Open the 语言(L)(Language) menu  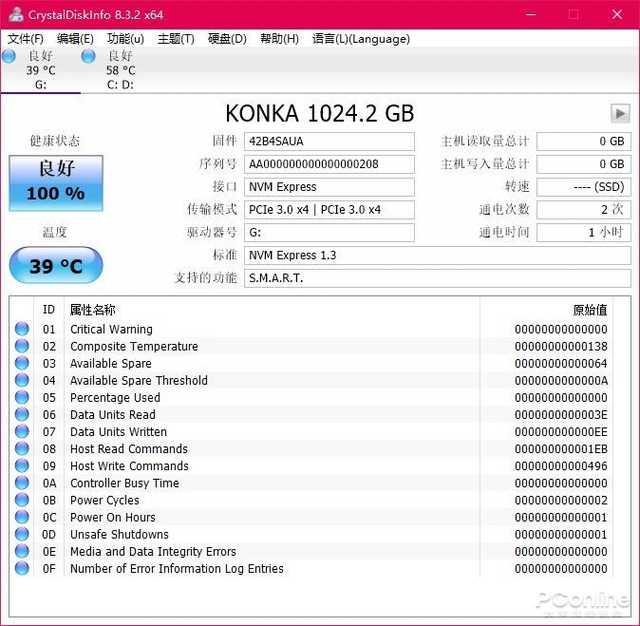360,39
